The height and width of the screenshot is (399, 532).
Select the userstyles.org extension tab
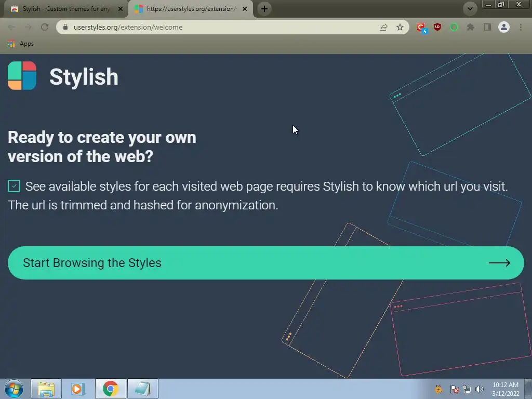pos(190,9)
